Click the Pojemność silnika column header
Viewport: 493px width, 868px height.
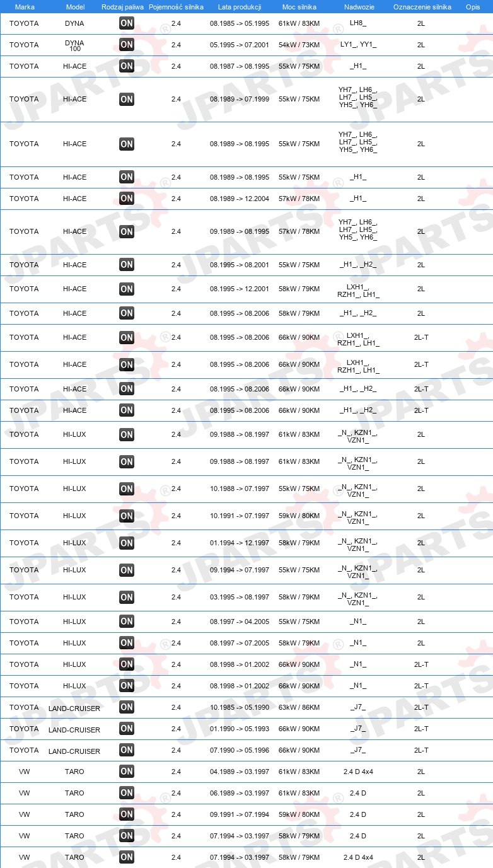(176, 7)
